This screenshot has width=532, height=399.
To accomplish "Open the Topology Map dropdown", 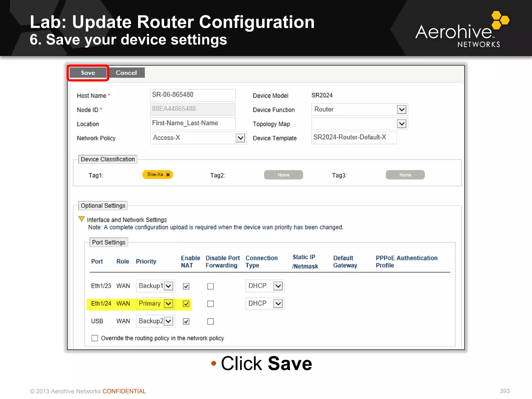I will (x=360, y=124).
